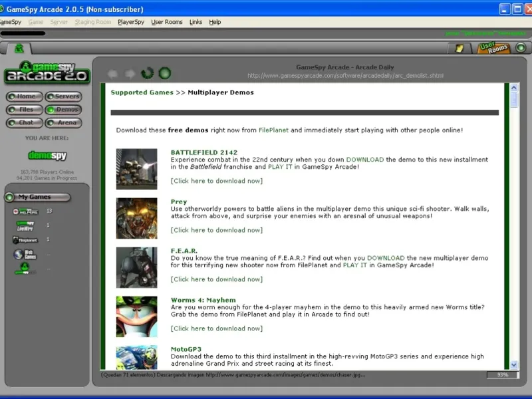Image resolution: width=532 pixels, height=399 pixels.
Task: Open the BATTLEFIELD 2142 title link
Action: tap(204, 152)
